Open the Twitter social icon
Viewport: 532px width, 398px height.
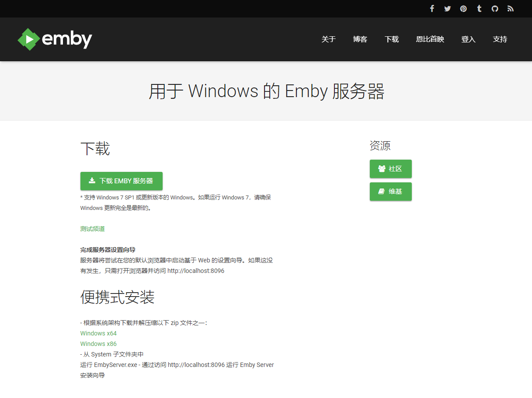pyautogui.click(x=448, y=9)
